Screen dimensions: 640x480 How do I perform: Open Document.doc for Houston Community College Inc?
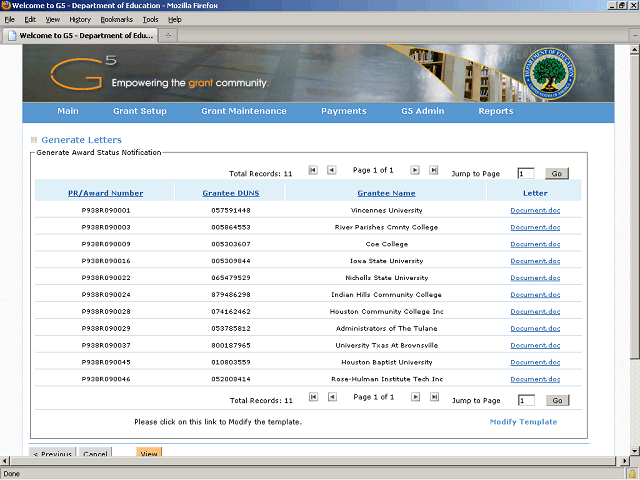coord(535,311)
